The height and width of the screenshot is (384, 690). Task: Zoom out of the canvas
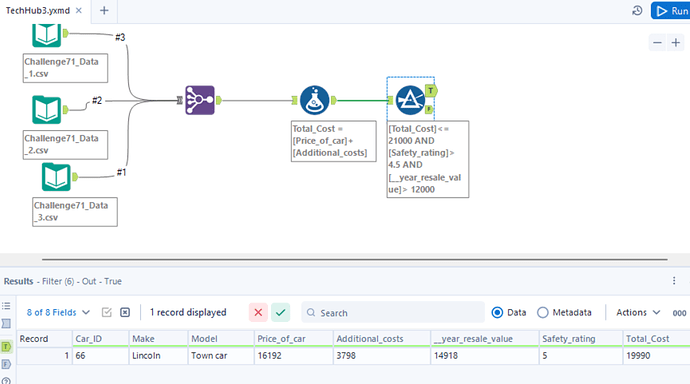click(657, 43)
